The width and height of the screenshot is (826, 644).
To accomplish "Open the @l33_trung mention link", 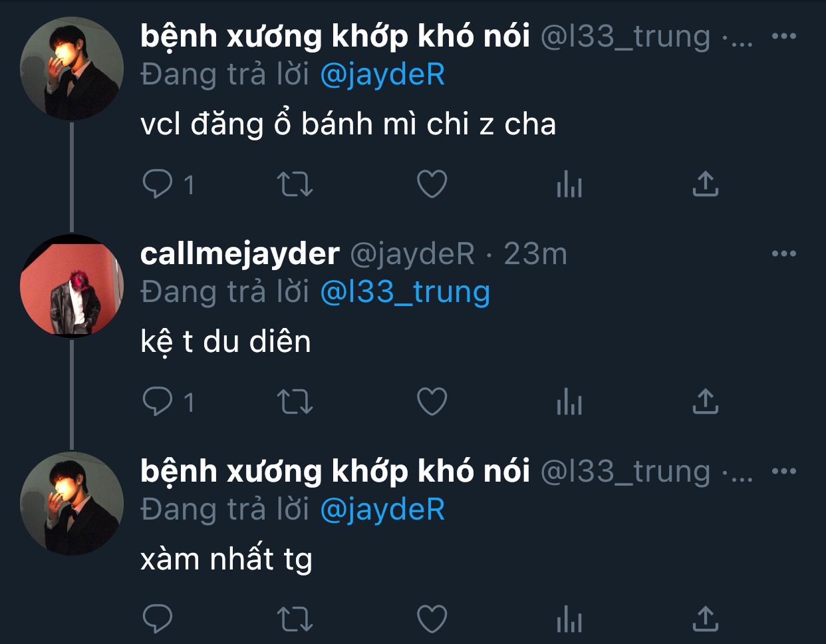I will click(405, 292).
